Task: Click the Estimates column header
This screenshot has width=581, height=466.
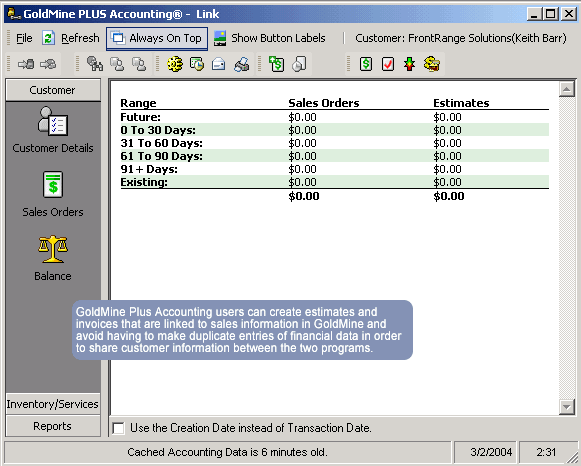Action: point(461,103)
